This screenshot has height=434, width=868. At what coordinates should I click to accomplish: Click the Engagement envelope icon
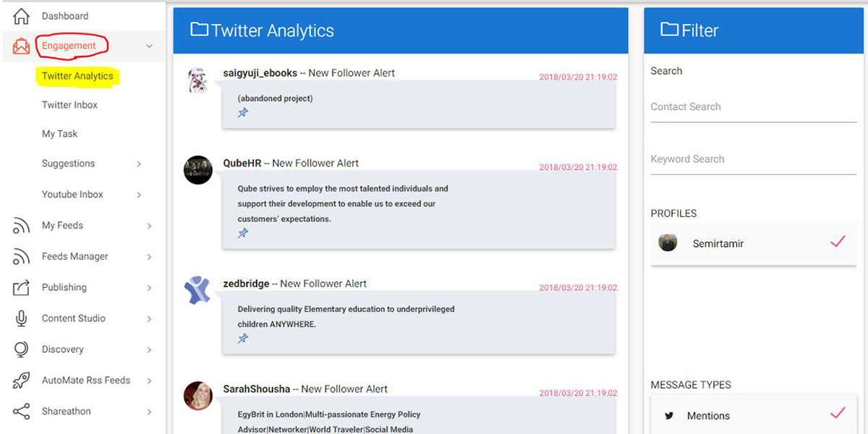pos(21,47)
